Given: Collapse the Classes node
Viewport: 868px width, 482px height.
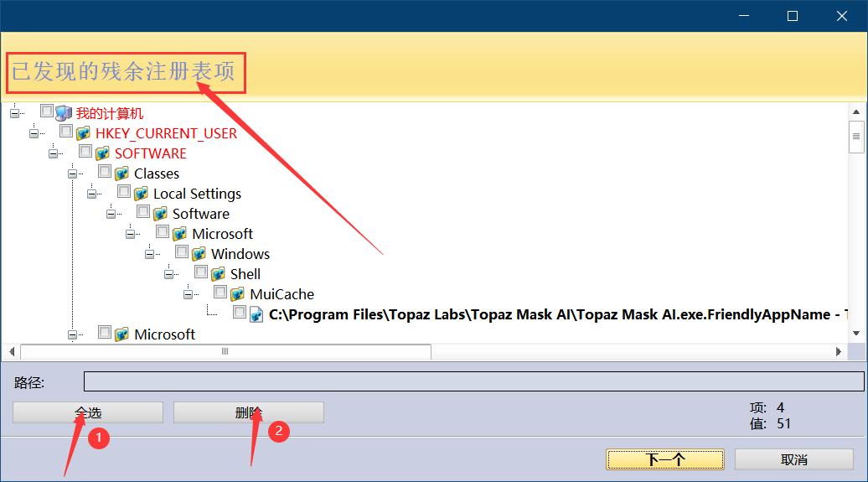Looking at the screenshot, I should (73, 174).
